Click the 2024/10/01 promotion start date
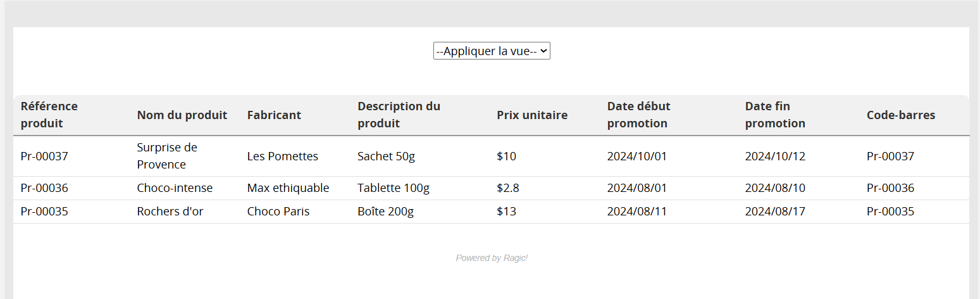This screenshot has height=299, width=980. click(637, 156)
